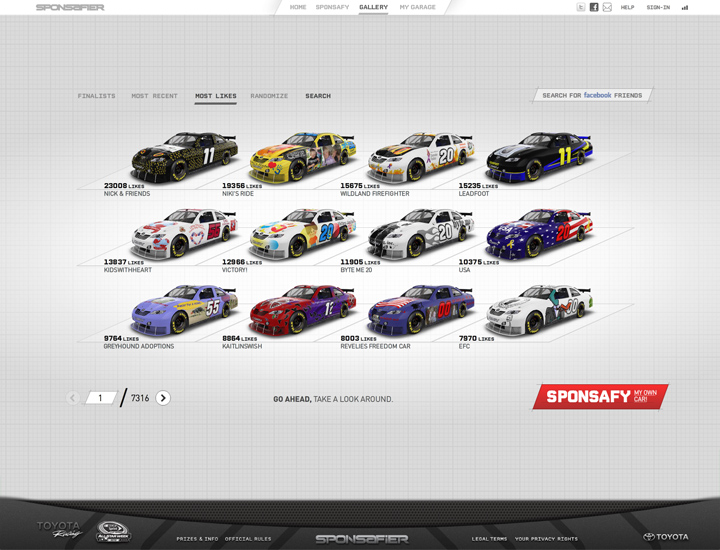Select the EFC car thumbnail
The width and height of the screenshot is (720, 550).
539,310
